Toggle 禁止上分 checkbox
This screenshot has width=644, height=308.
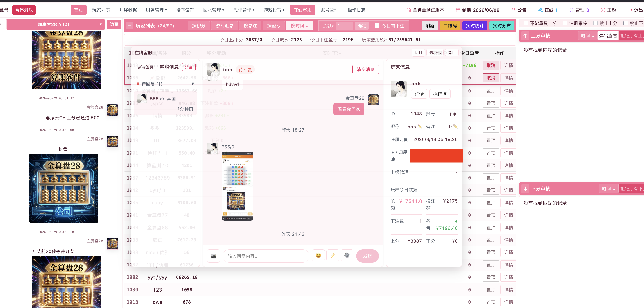(595, 23)
